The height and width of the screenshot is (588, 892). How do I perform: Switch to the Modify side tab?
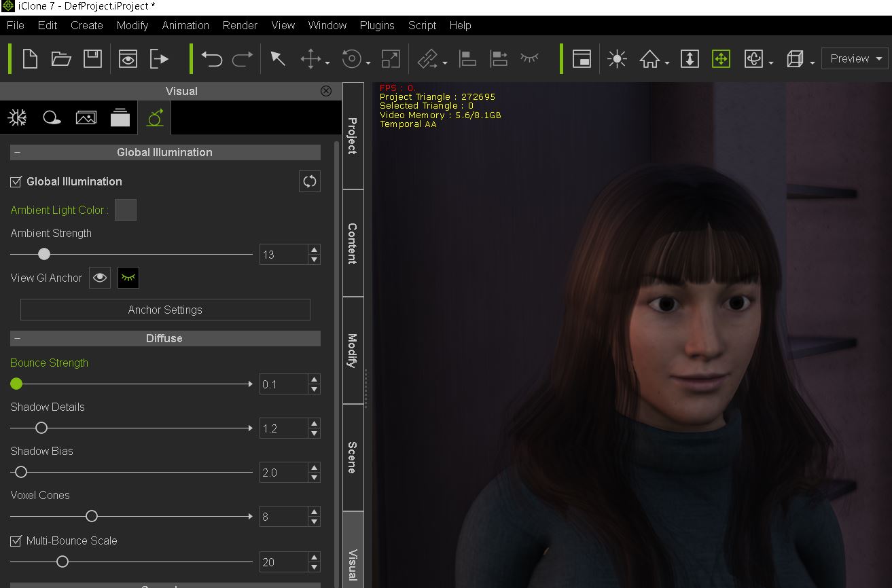[x=353, y=350]
